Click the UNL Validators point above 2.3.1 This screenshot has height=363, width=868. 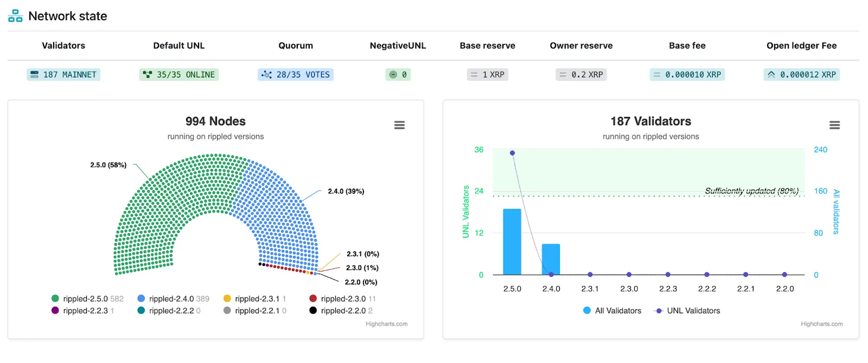pos(590,275)
